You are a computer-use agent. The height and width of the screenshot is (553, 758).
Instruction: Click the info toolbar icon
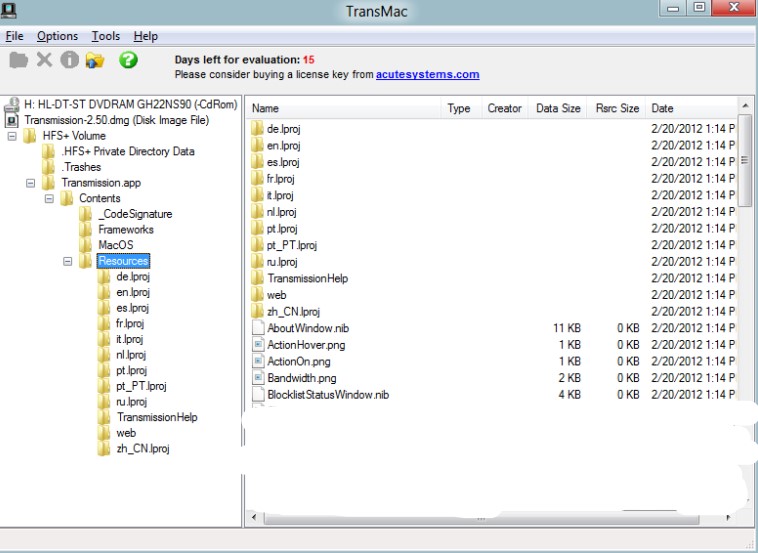click(70, 60)
